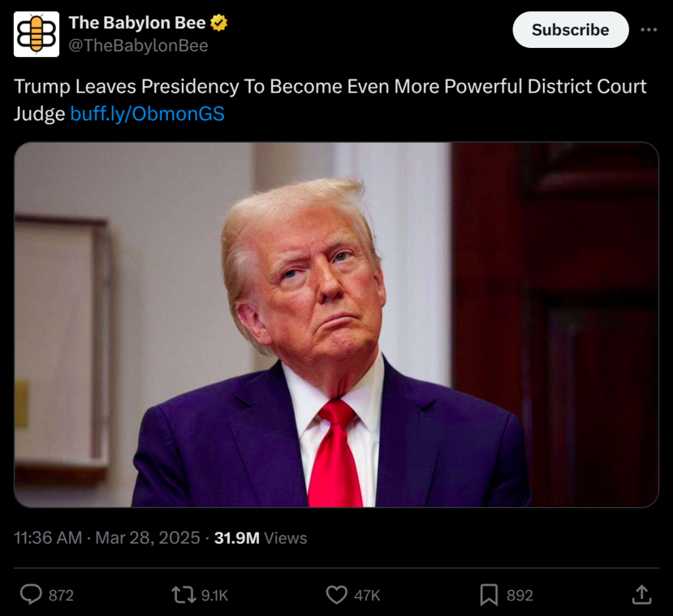
Task: Subscribe to The Babylon Bee
Action: click(570, 30)
